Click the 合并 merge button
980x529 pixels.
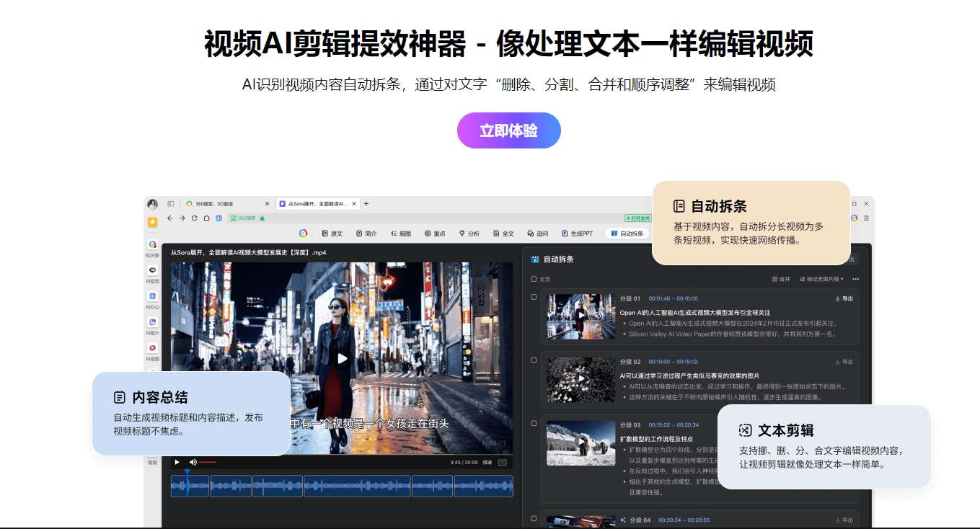pyautogui.click(x=781, y=279)
